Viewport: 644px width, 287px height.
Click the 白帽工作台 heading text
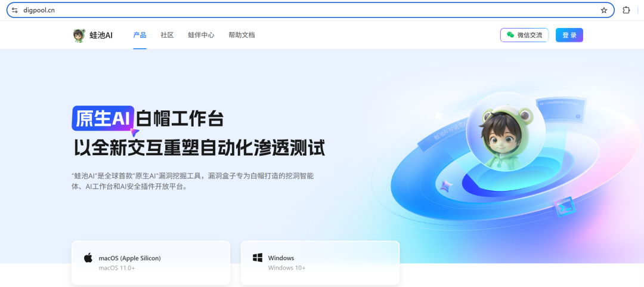tap(180, 118)
